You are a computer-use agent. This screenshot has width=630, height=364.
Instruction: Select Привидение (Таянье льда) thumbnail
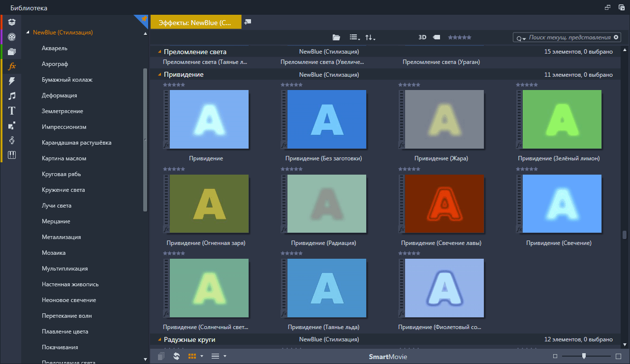point(327,288)
